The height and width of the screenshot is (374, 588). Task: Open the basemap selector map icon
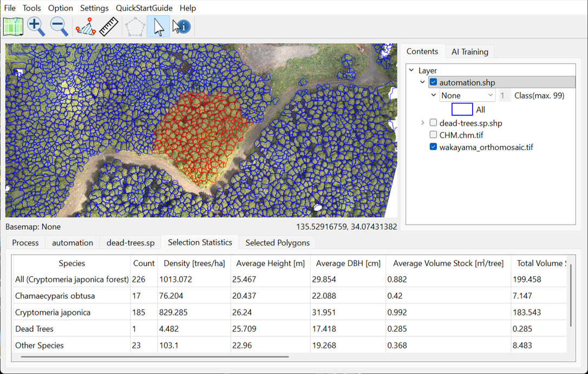click(x=13, y=26)
